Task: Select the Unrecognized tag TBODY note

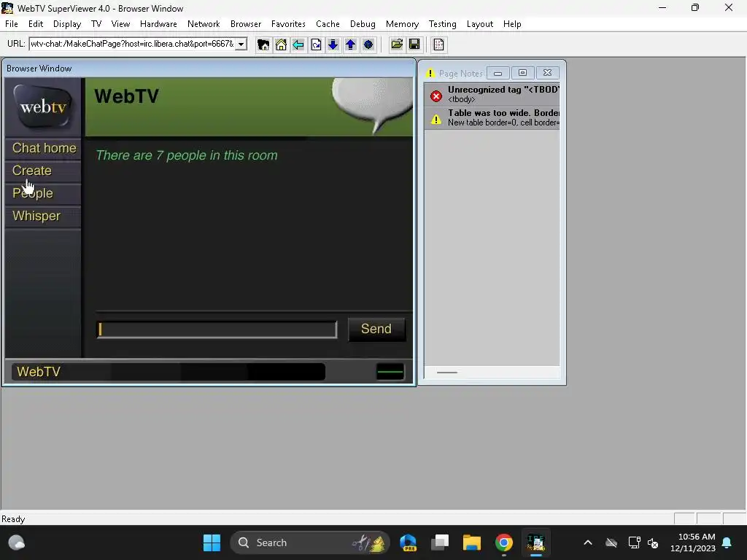Action: point(492,94)
